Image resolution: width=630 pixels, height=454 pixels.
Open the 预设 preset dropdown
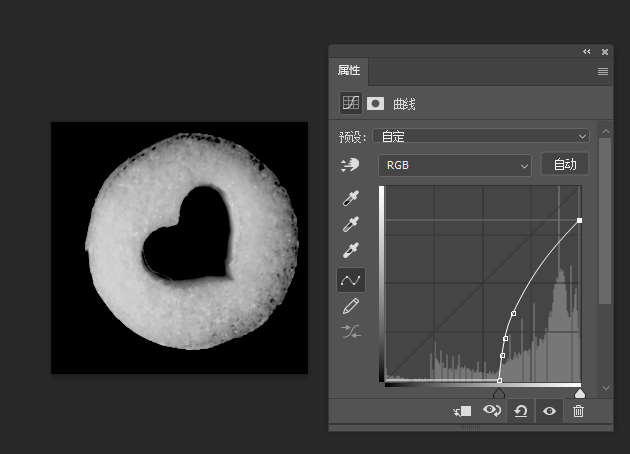pyautogui.click(x=481, y=136)
